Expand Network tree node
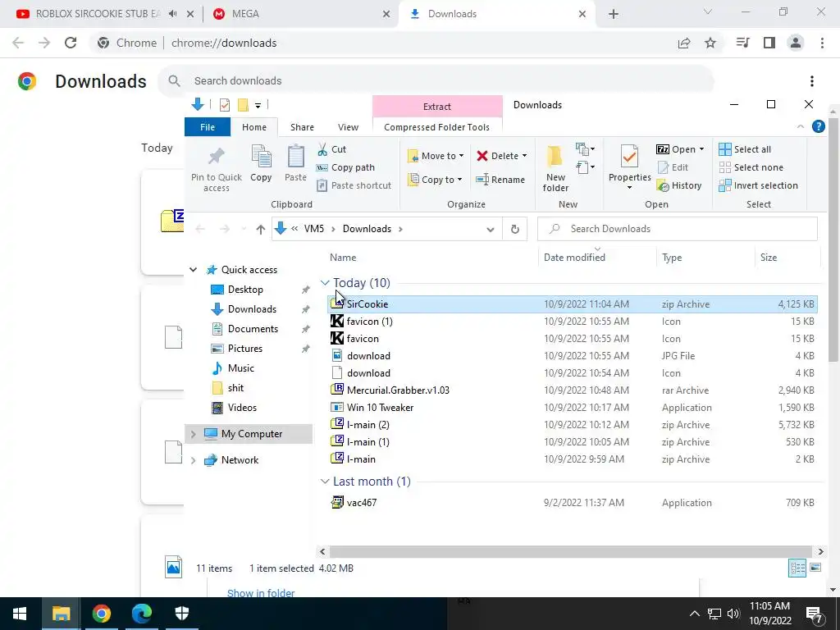The image size is (840, 630). (194, 460)
